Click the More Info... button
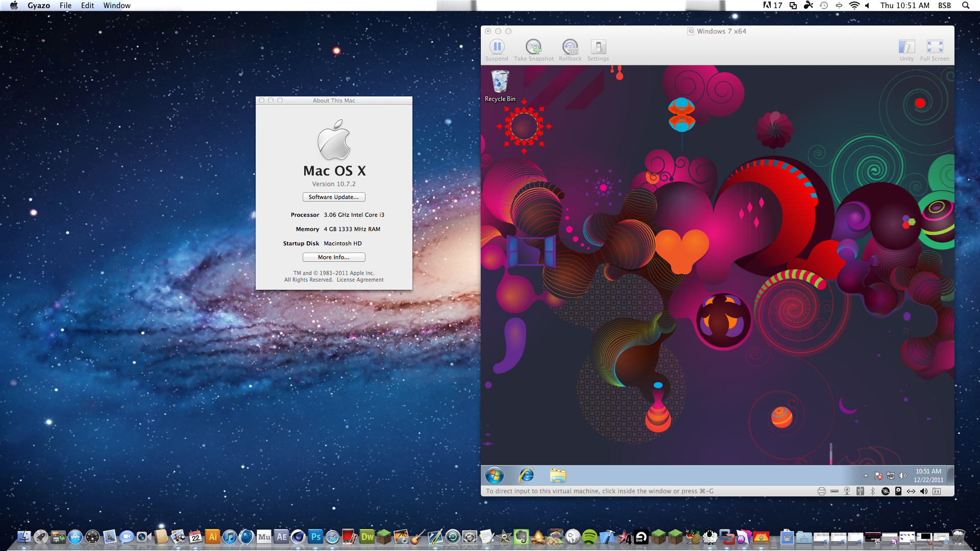The height and width of the screenshot is (551, 980). coord(334,257)
